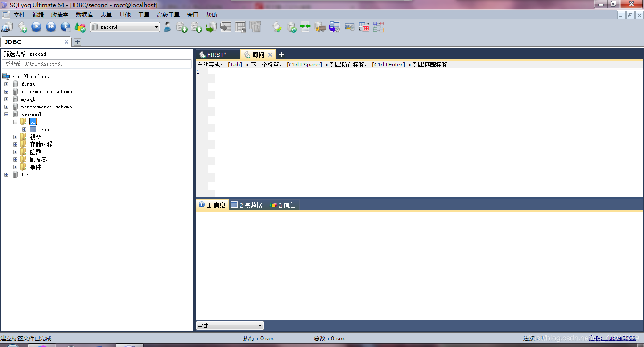Open database synchronization icon with green refresh
The width and height of the screenshot is (644, 347).
pos(292,27)
